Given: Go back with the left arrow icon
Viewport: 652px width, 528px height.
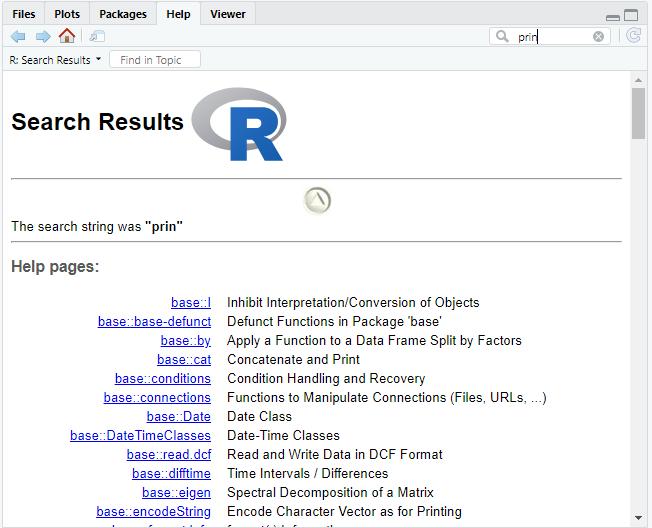Looking at the screenshot, I should pyautogui.click(x=18, y=37).
